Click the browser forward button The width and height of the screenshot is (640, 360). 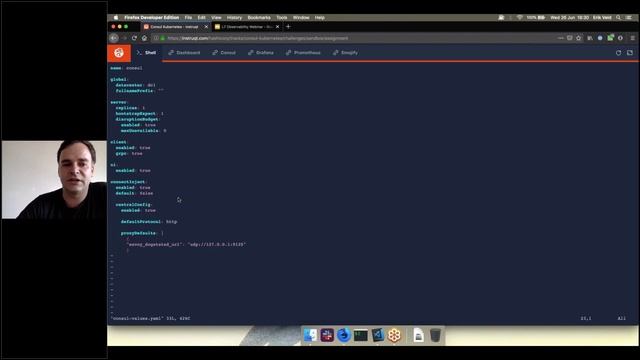[124, 38]
